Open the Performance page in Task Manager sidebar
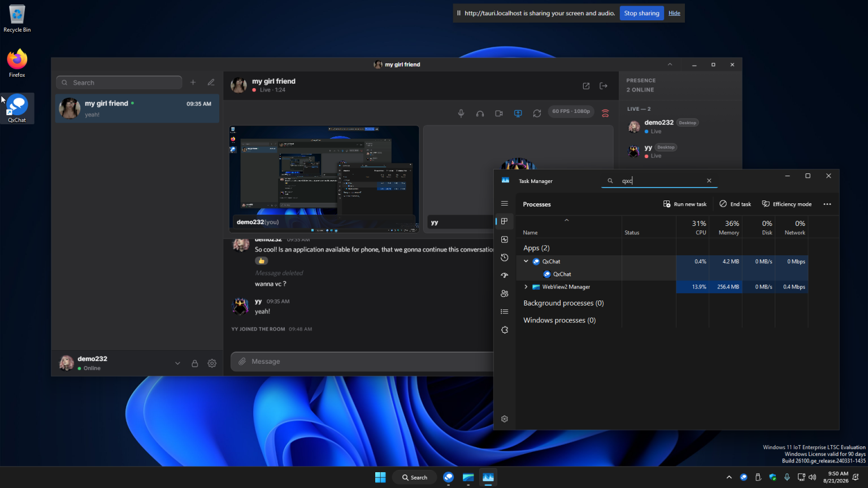The width and height of the screenshot is (868, 488). (505, 239)
